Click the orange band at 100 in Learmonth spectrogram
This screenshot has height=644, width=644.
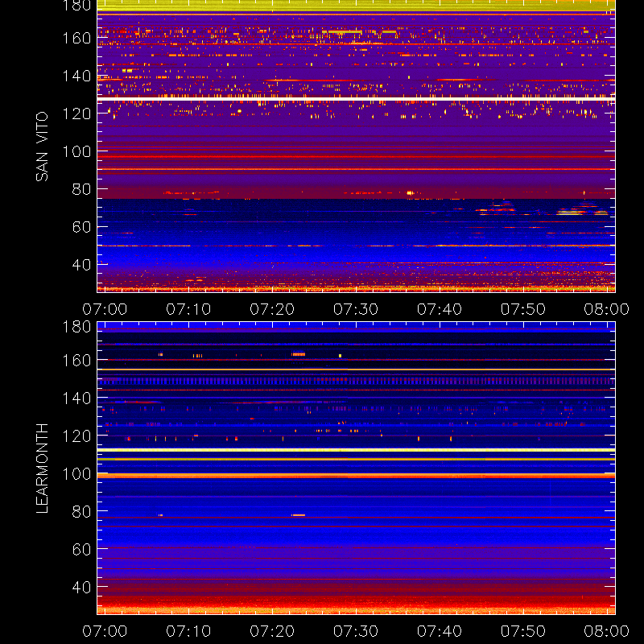pos(356,476)
